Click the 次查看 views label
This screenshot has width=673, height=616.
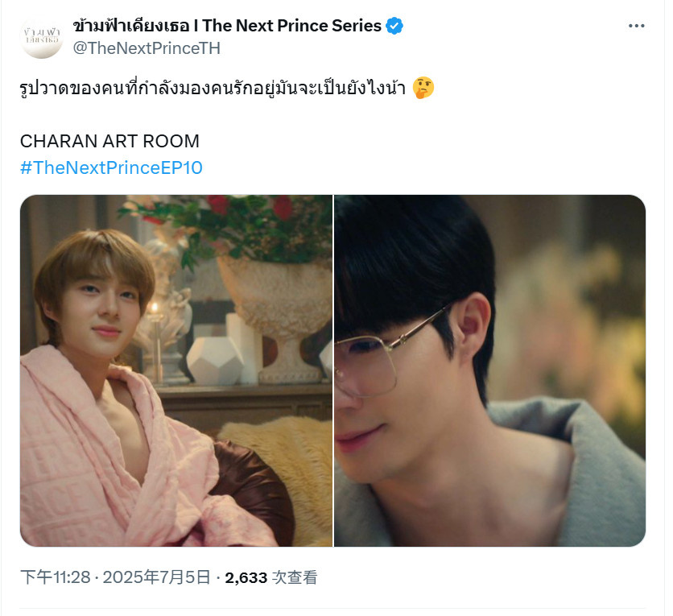click(295, 577)
